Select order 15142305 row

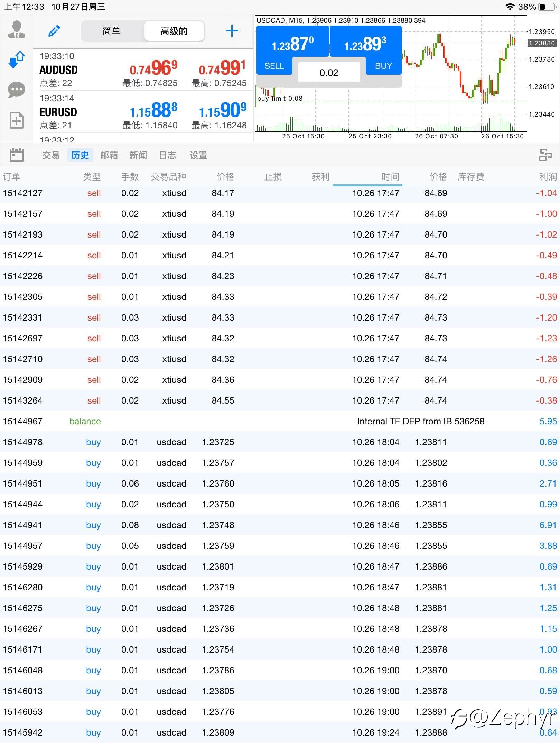click(280, 297)
